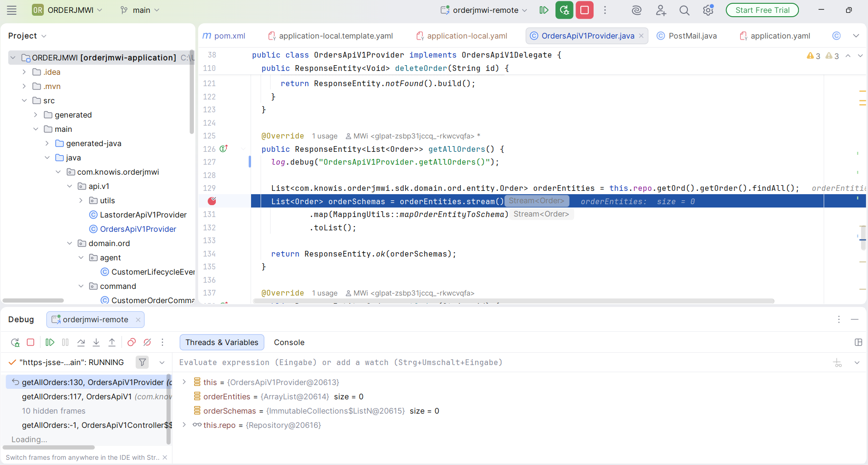The width and height of the screenshot is (868, 465).
Task: Click the Step Into debugger icon
Action: [96, 342]
